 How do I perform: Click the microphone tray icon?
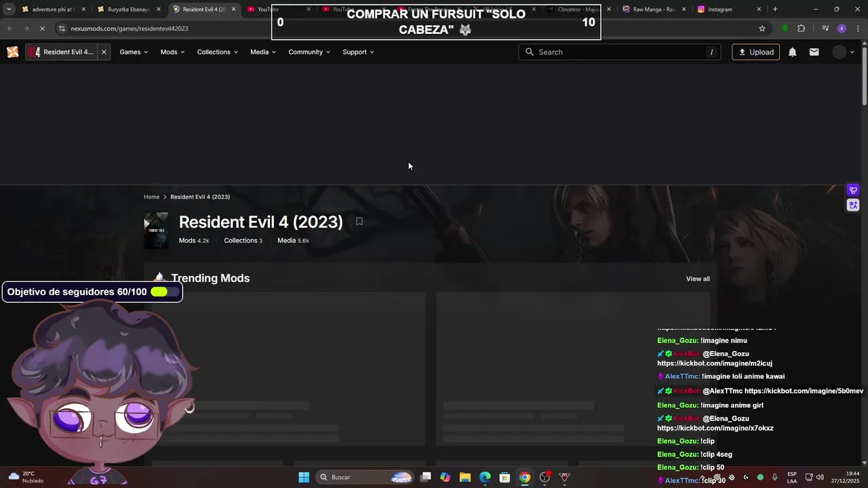click(x=774, y=477)
